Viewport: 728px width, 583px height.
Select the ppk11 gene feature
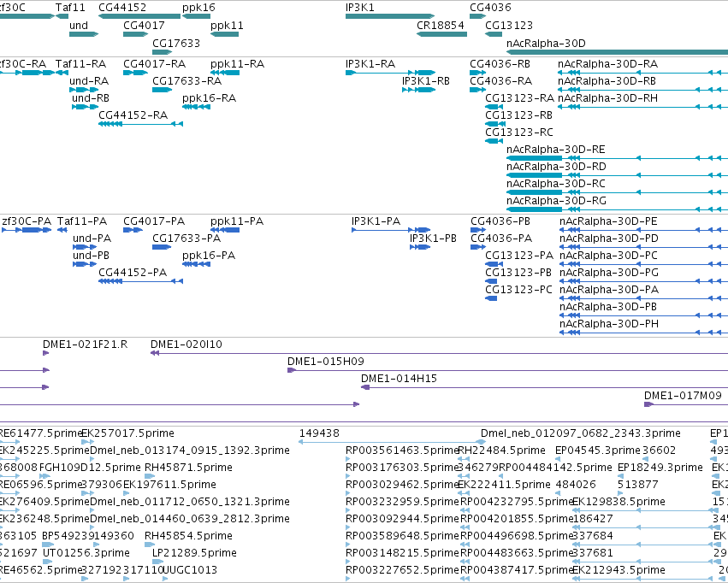coord(225,34)
